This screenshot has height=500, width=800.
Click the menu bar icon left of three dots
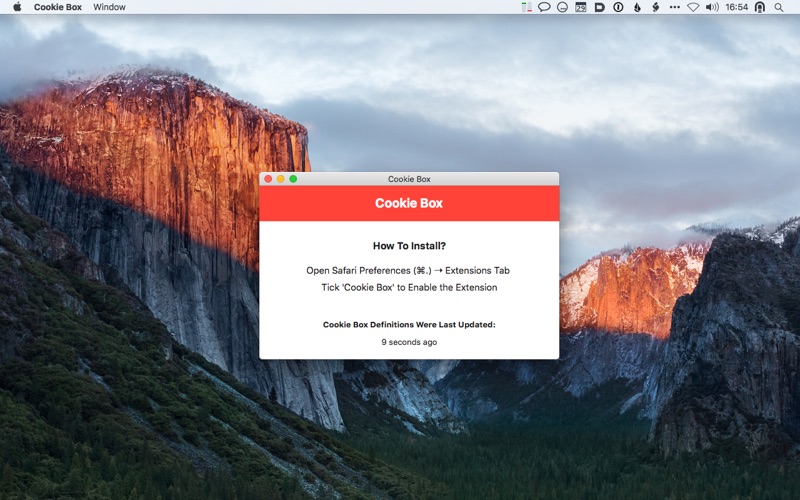pyautogui.click(x=656, y=7)
